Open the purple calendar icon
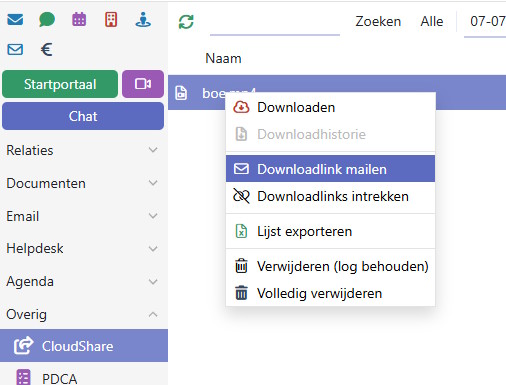The width and height of the screenshot is (506, 385). click(x=79, y=19)
